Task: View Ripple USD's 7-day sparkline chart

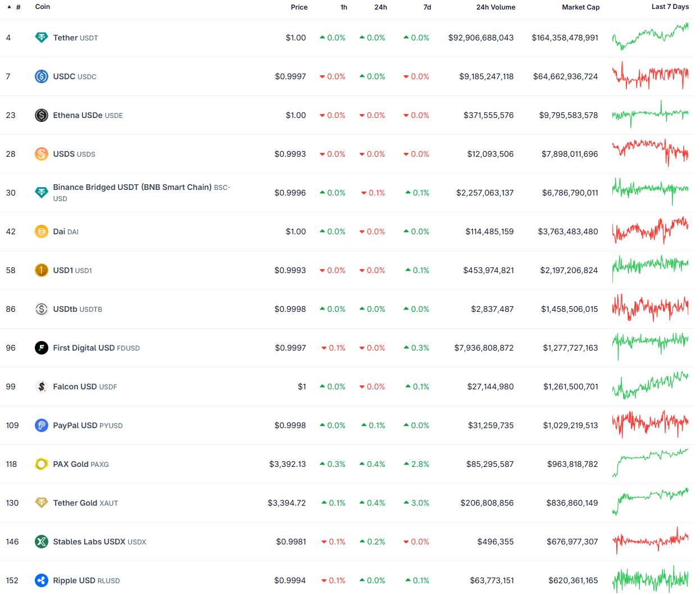Action: (x=650, y=580)
